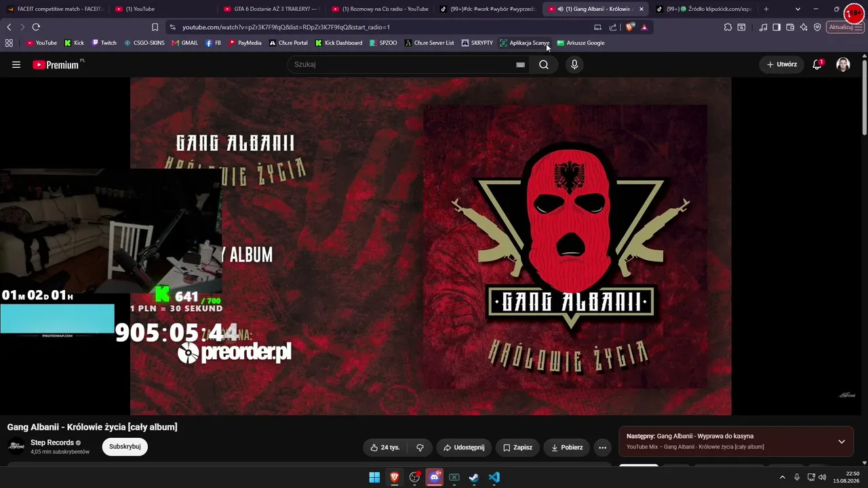Open Windows Start menu
868x488 pixels.
[x=374, y=477]
